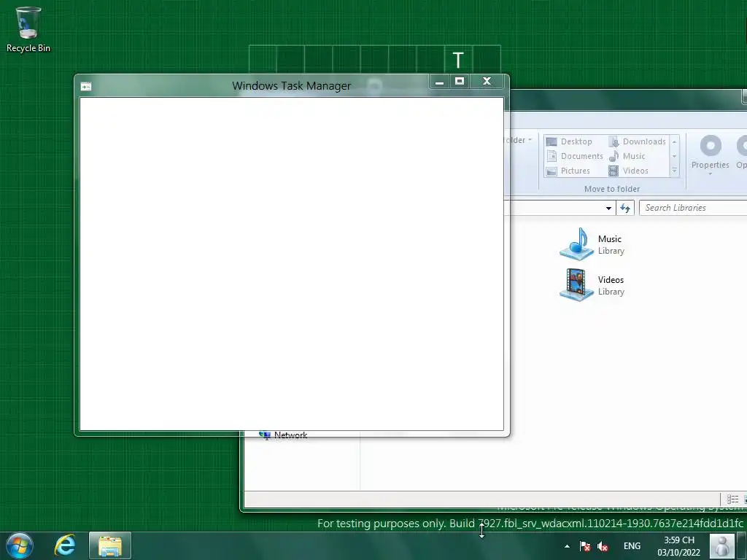Image resolution: width=747 pixels, height=560 pixels.
Task: Choose Desktop in Move to folder gallery
Action: click(x=569, y=141)
